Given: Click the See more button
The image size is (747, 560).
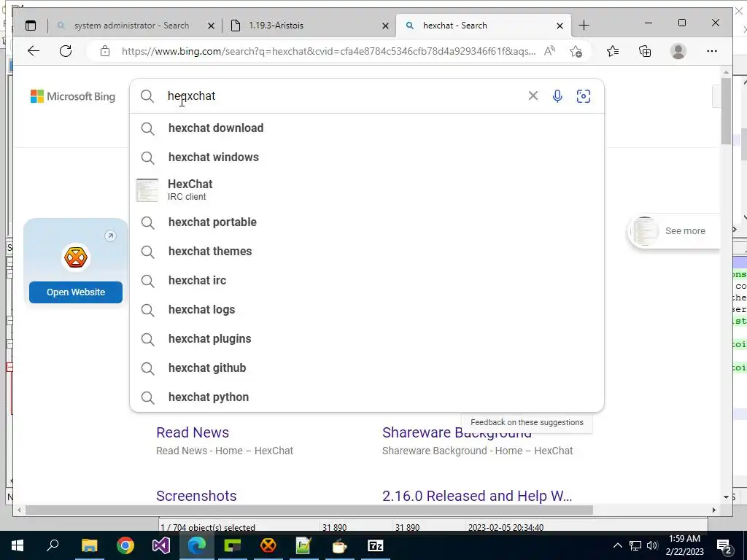Looking at the screenshot, I should click(x=674, y=231).
